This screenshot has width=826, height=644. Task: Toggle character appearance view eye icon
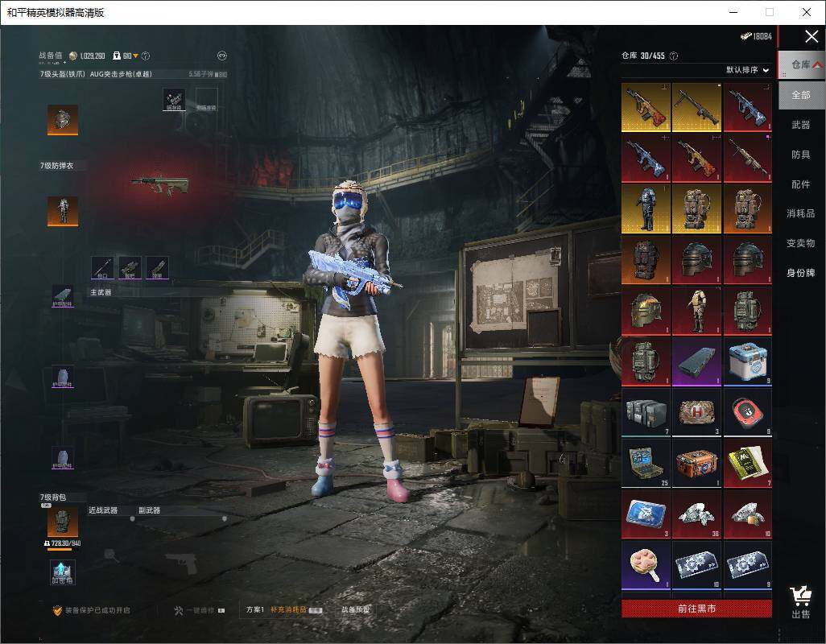click(x=221, y=56)
